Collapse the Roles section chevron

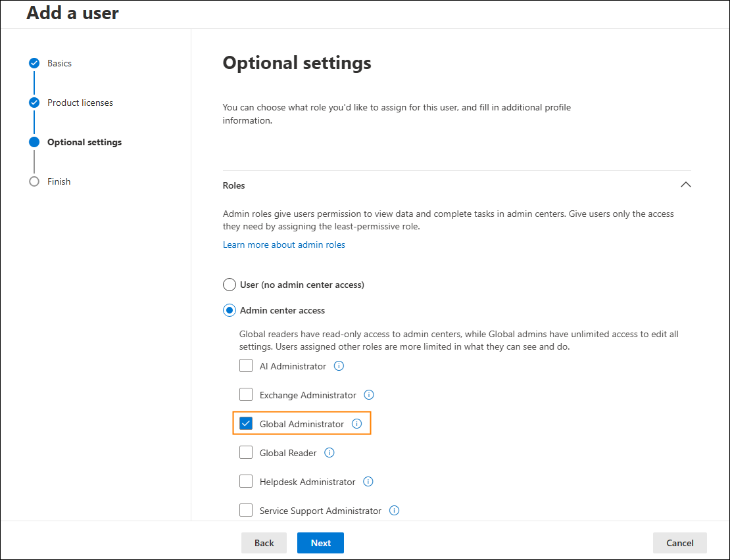tap(685, 185)
